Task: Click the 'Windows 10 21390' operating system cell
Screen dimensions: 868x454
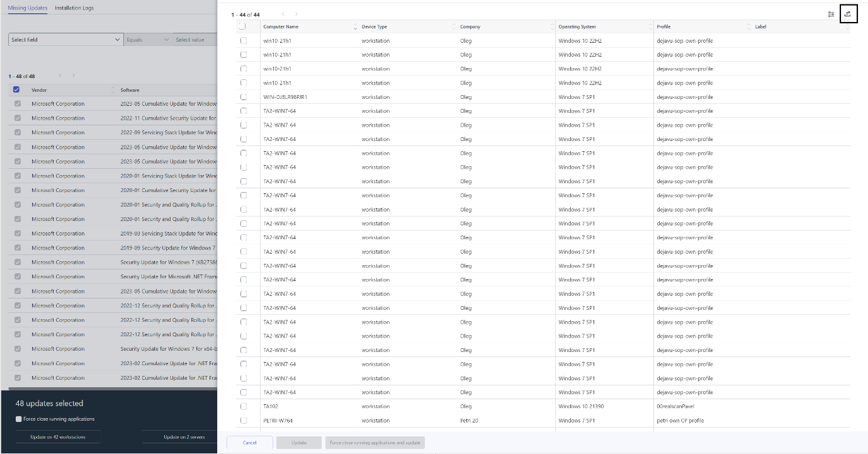Action: [581, 406]
